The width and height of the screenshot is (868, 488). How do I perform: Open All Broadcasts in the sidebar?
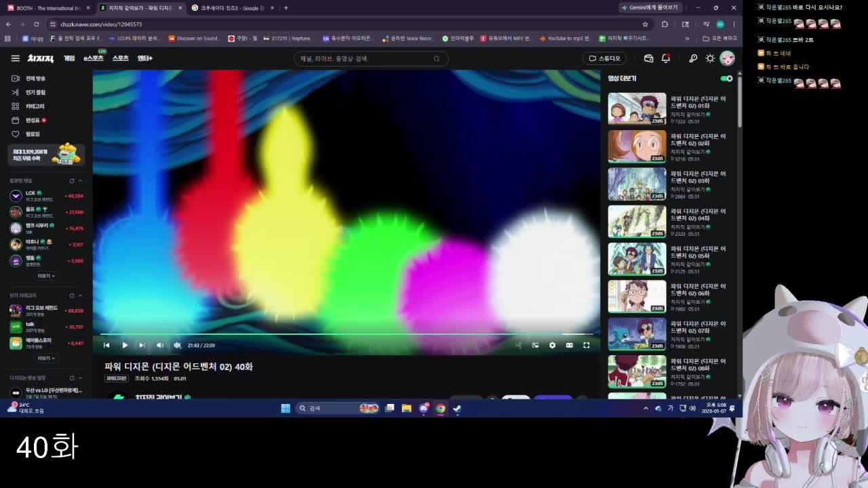pos(29,79)
